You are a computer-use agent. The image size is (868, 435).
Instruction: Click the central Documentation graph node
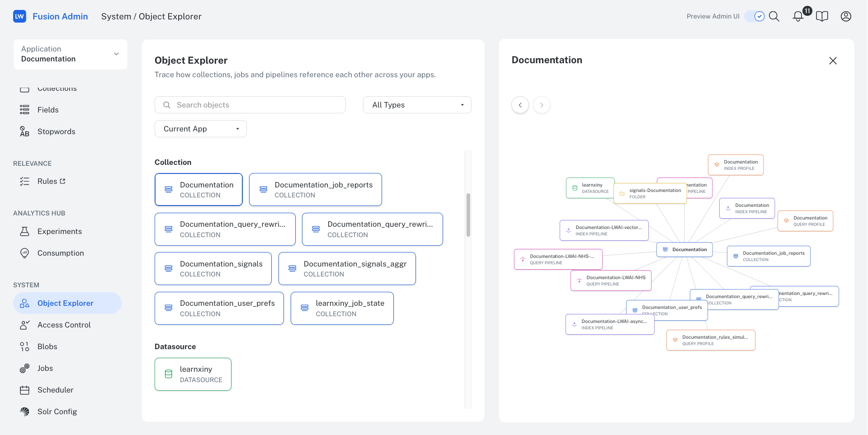click(684, 249)
